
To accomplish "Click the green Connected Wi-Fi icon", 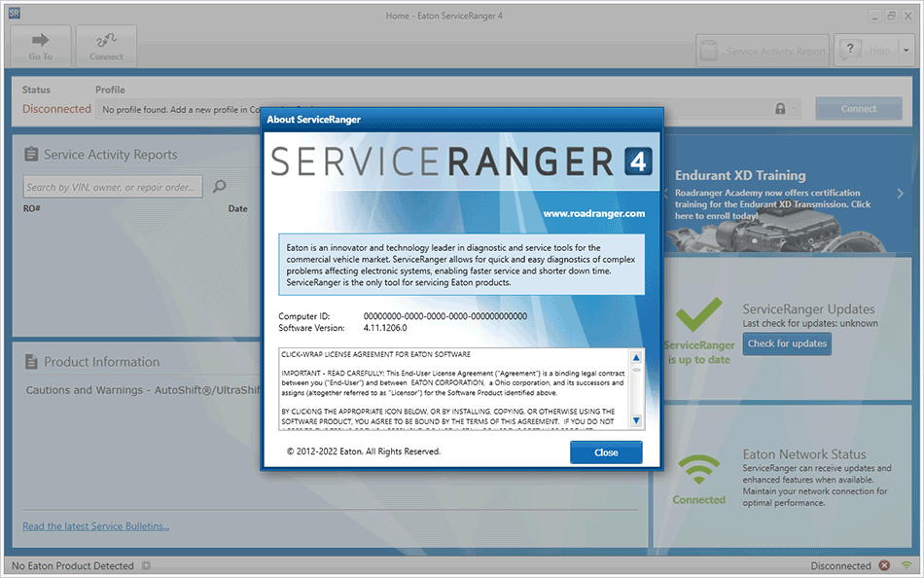I will (699, 470).
